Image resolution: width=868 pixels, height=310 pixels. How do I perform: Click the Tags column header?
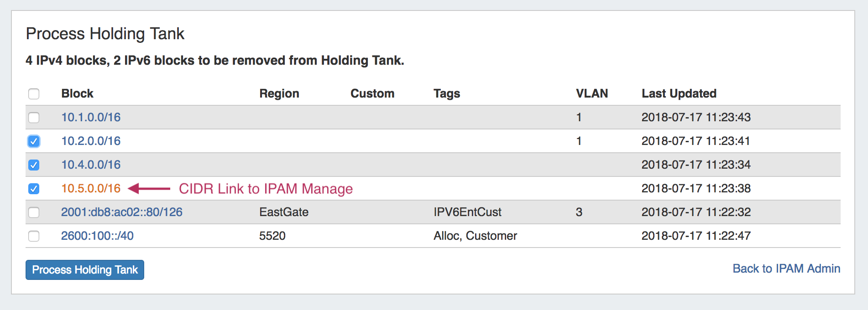(447, 94)
